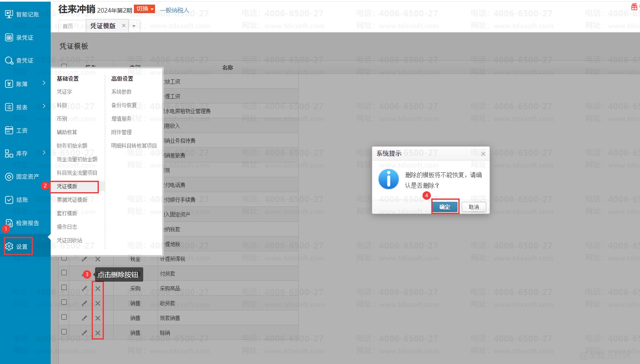This screenshot has width=640, height=364.
Task: Delete the 赊销 template
Action: (98, 333)
